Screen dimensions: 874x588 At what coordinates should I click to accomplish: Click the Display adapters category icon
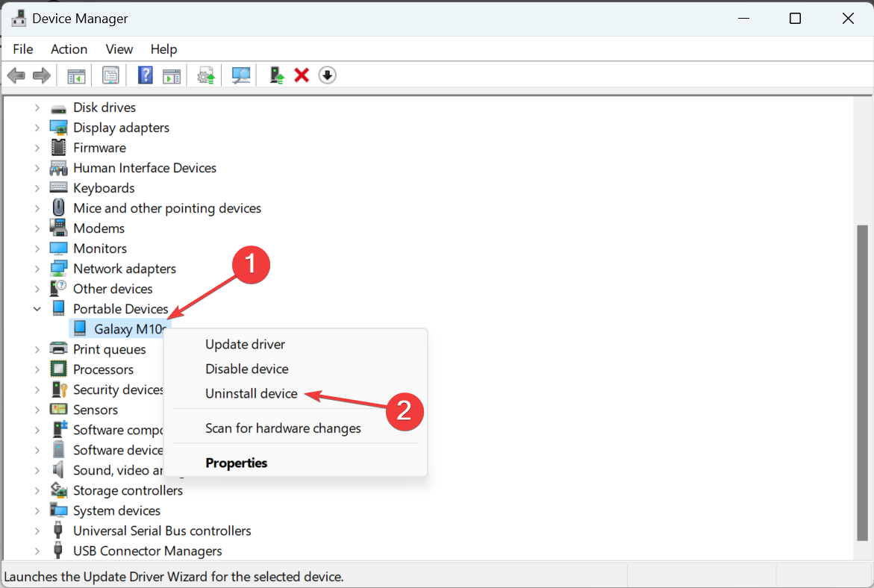(x=58, y=128)
